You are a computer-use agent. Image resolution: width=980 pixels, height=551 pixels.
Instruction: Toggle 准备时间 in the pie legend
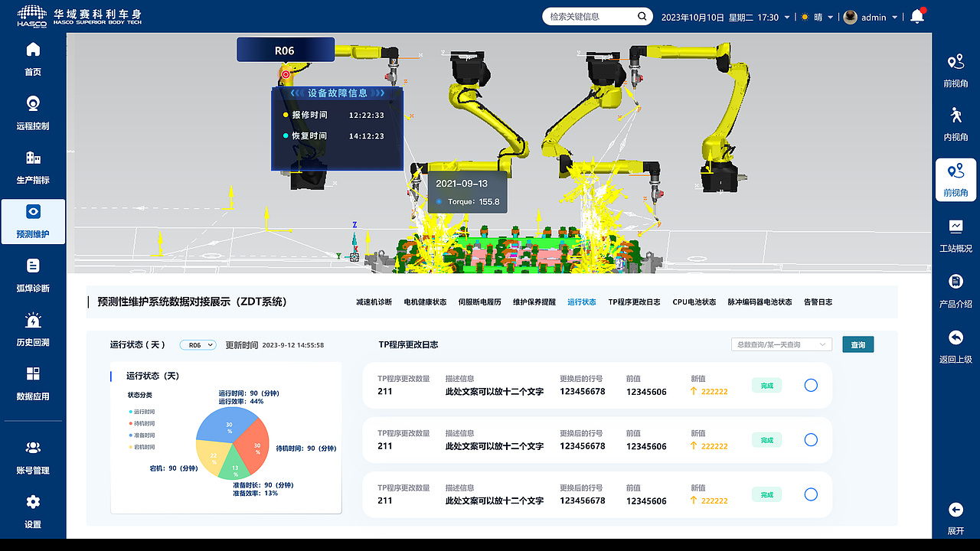click(x=142, y=435)
